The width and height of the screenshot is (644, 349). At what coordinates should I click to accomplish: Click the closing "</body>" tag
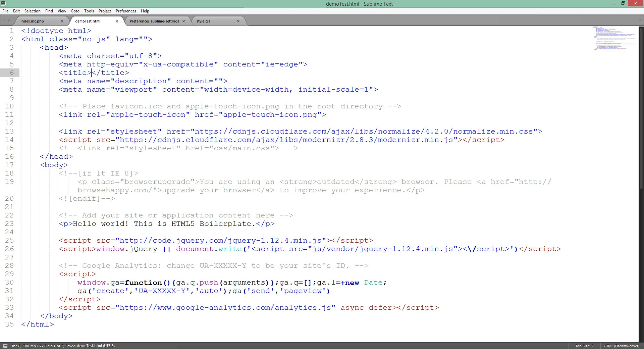pyautogui.click(x=56, y=316)
